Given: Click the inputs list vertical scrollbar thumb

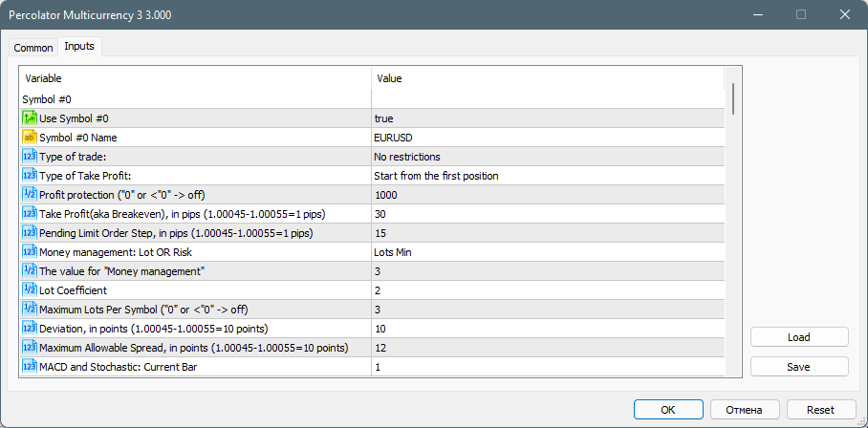Looking at the screenshot, I should click(x=733, y=98).
